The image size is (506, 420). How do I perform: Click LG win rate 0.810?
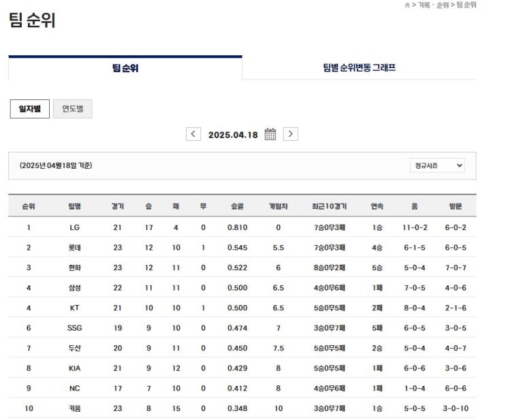[x=237, y=227]
